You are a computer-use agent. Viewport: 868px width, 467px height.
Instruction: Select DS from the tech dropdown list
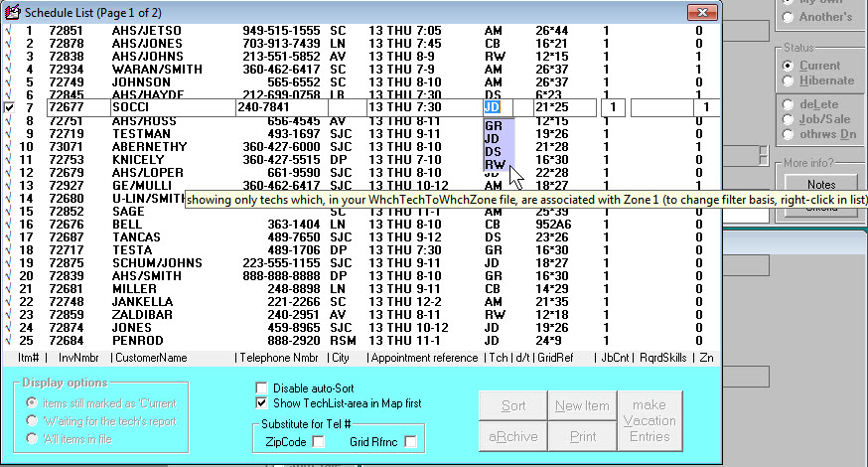[494, 152]
